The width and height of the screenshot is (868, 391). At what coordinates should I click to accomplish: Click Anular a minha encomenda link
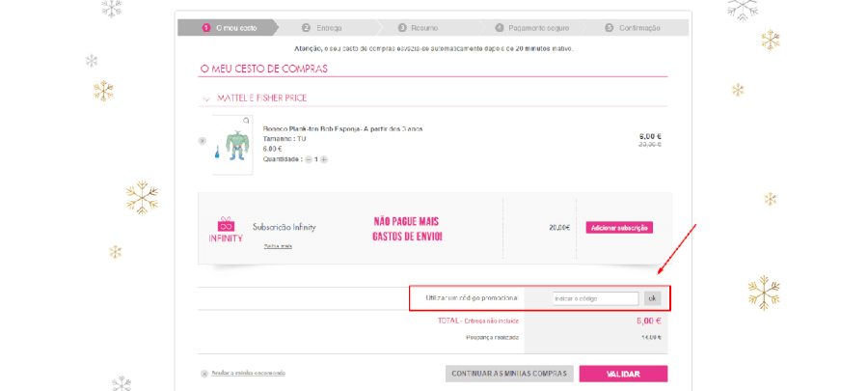click(248, 374)
